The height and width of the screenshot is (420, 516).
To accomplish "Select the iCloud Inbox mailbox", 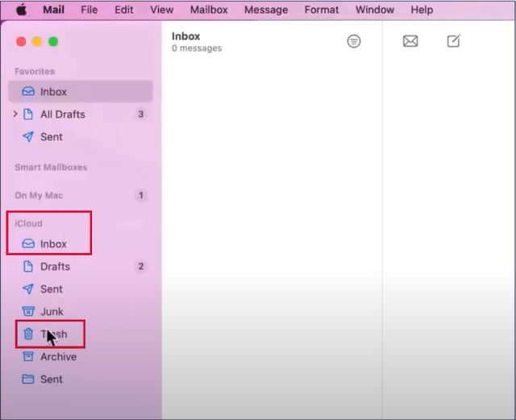I will click(81, 244).
